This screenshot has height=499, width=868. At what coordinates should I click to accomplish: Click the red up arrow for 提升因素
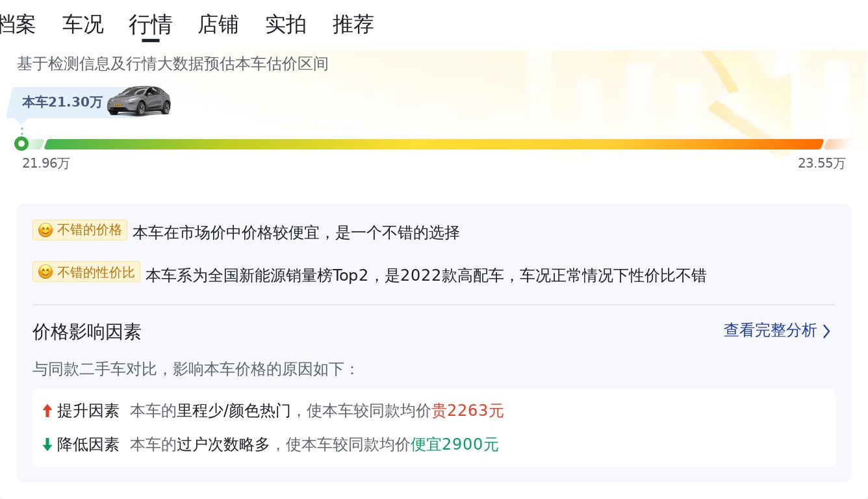(x=47, y=411)
